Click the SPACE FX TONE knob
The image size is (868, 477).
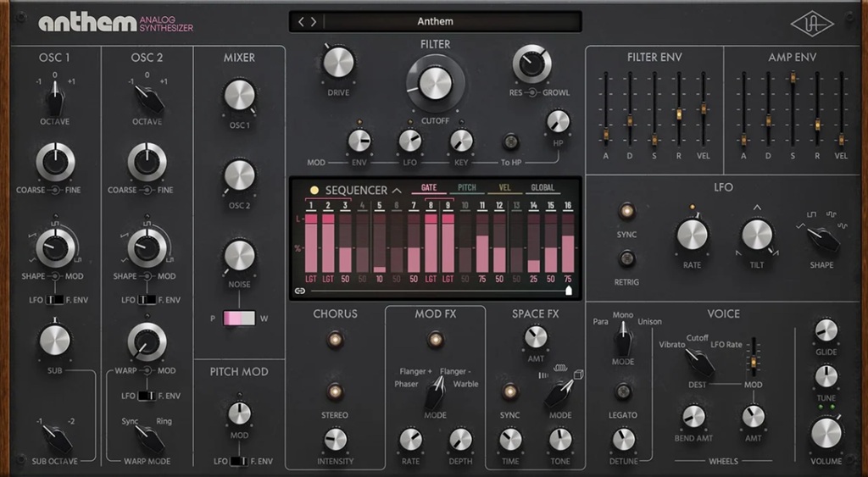(560, 440)
